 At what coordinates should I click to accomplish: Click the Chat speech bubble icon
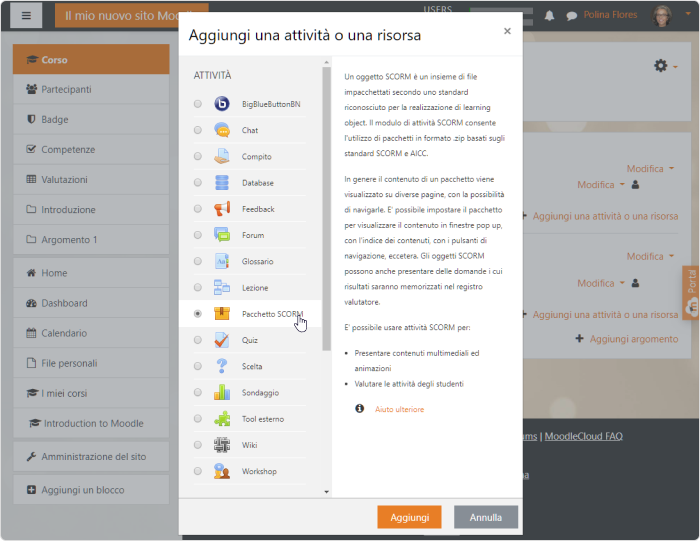222,130
